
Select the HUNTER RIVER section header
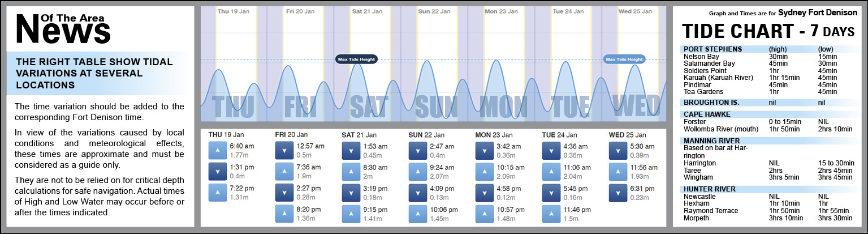point(709,189)
